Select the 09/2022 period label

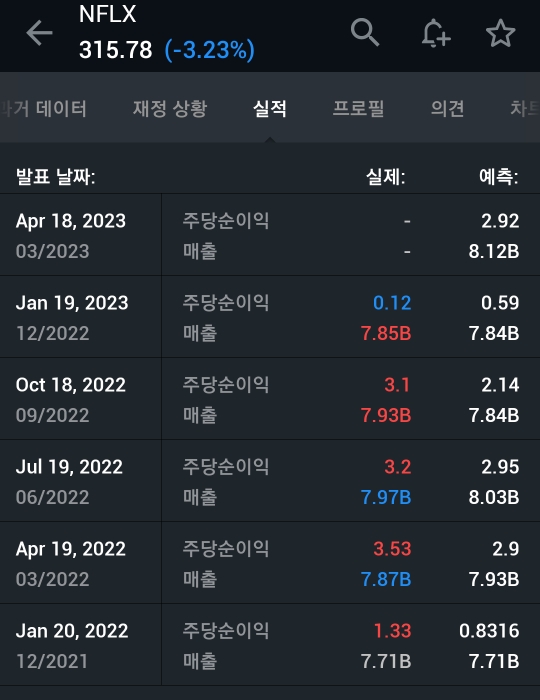point(53,416)
